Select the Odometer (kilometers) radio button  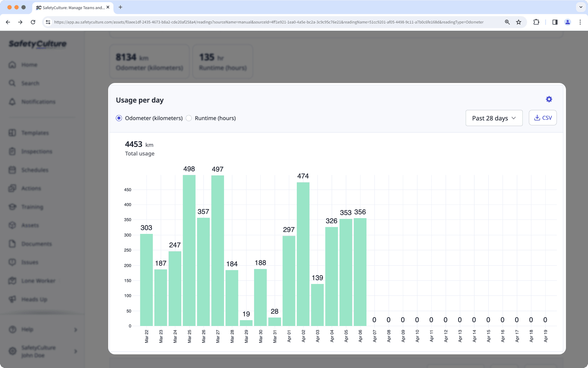pos(119,118)
